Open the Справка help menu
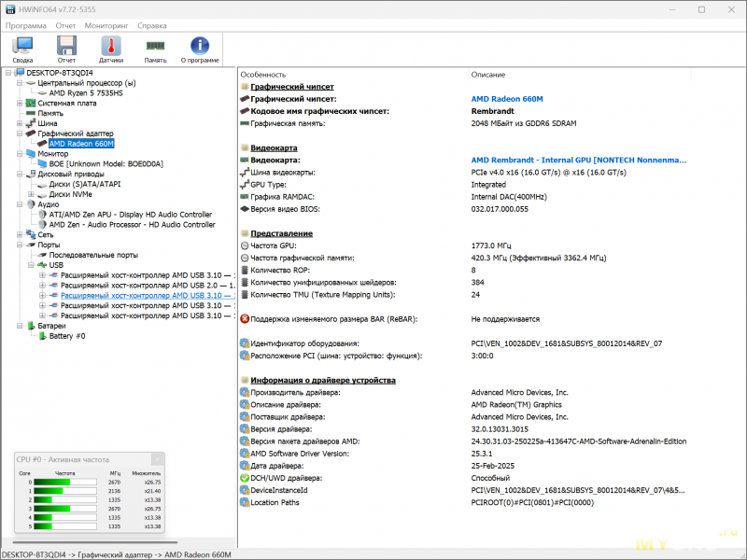747x560 pixels. [152, 25]
